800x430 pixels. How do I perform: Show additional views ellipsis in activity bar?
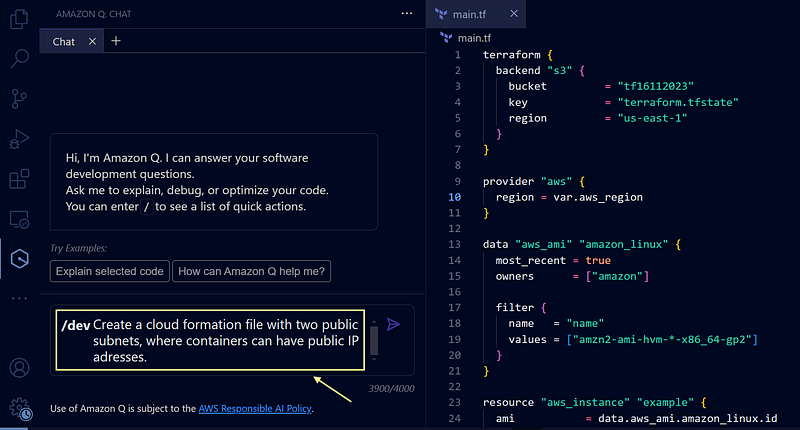click(19, 298)
